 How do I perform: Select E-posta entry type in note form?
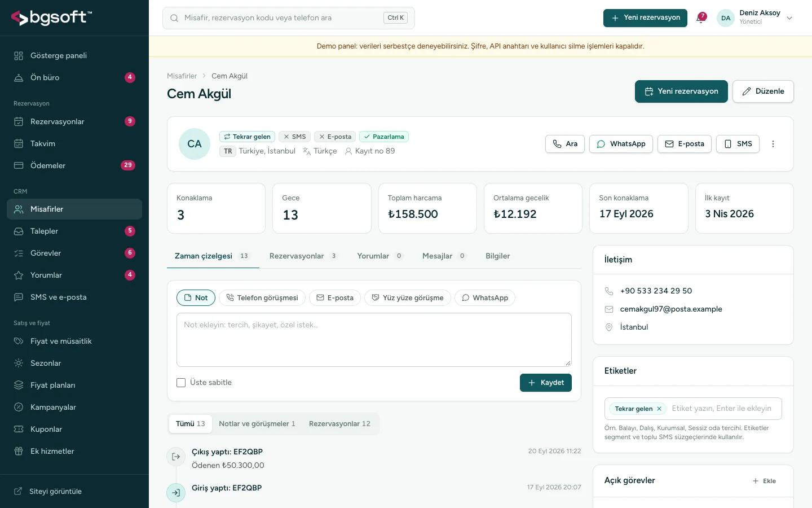[x=335, y=297]
